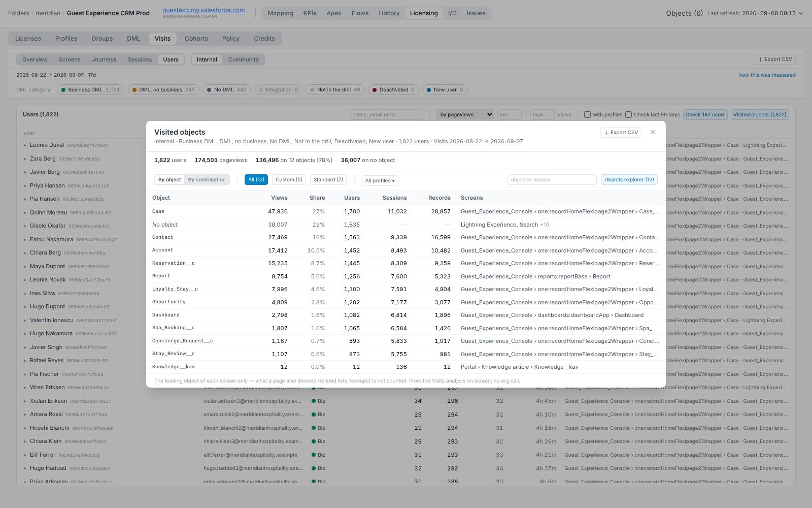Open how this was measured link
The width and height of the screenshot is (812, 508).
click(x=767, y=75)
